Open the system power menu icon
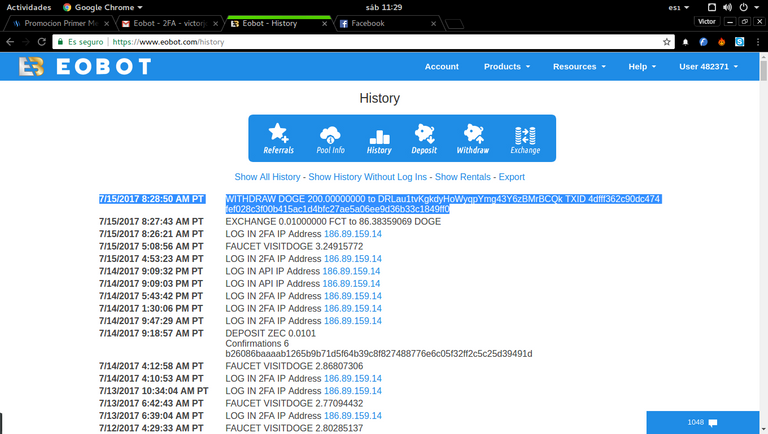The height and width of the screenshot is (434, 768). click(x=744, y=7)
